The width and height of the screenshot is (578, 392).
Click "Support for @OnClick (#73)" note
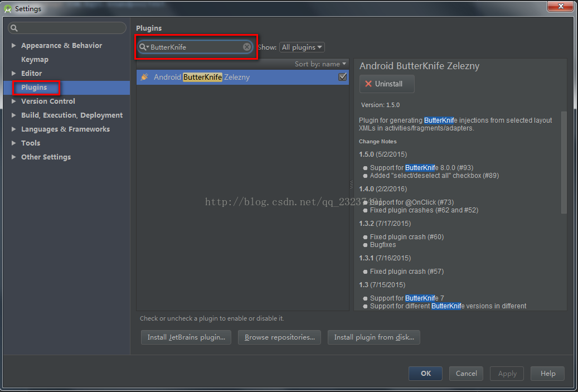tap(412, 202)
